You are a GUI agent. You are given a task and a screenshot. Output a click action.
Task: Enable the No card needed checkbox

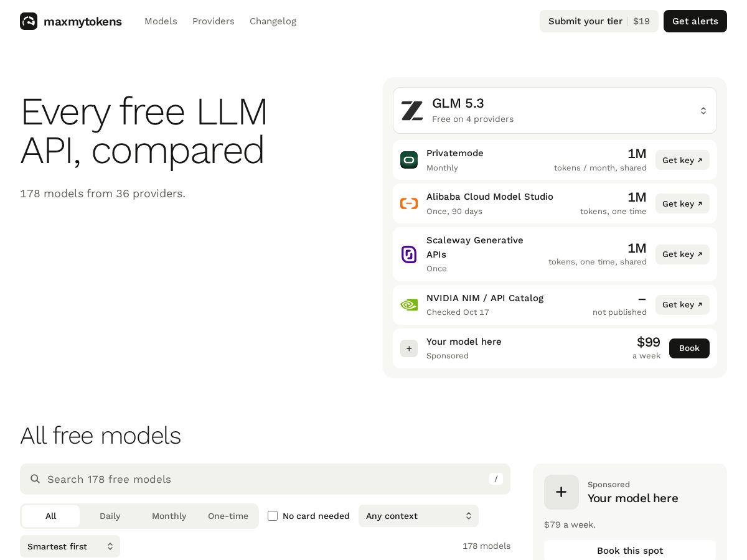(273, 516)
